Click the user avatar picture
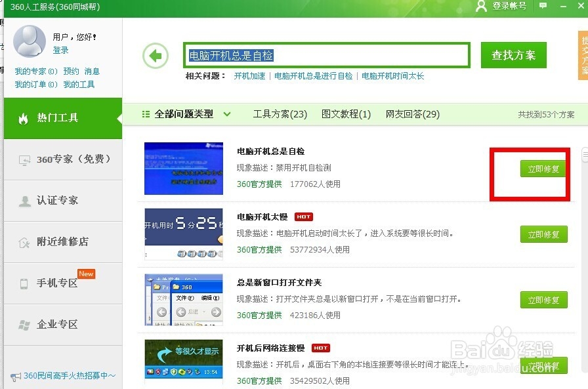Screen dimensions: 588x389 click(30, 41)
